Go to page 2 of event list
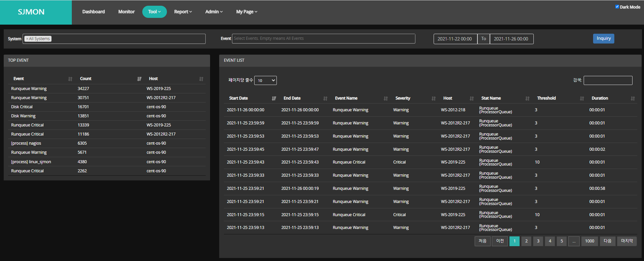Viewport: 644px width, 261px height. 526,241
